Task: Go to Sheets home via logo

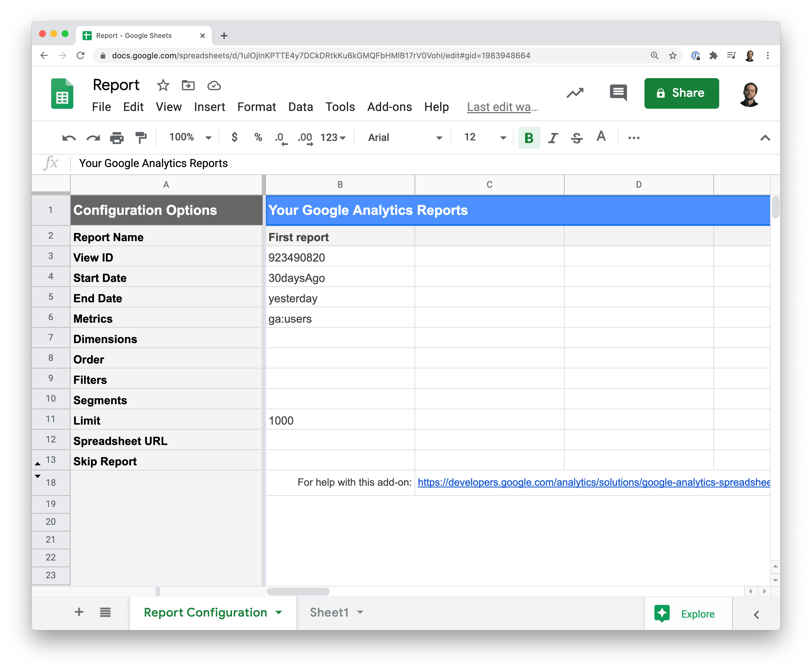Action: [x=62, y=93]
